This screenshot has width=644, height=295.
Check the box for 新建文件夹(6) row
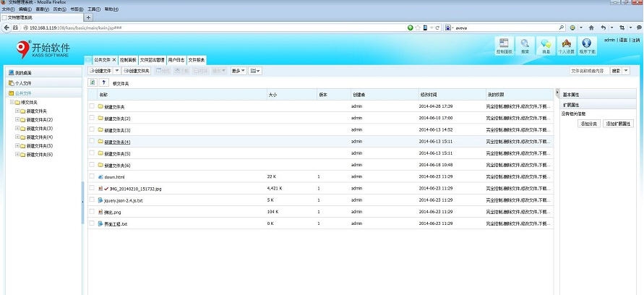(92, 165)
